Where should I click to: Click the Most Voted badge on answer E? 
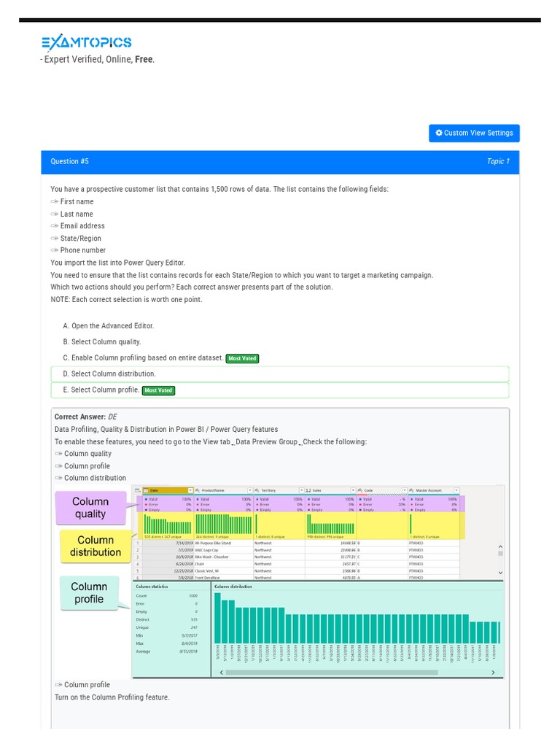point(158,390)
